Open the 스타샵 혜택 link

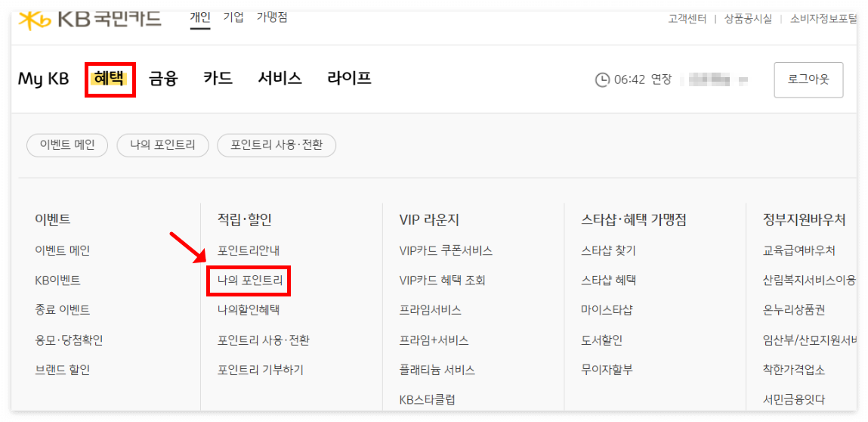608,281
